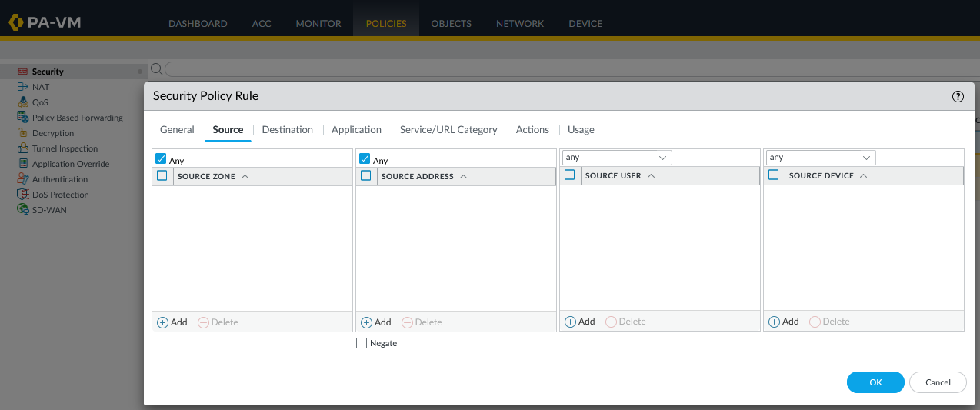The height and width of the screenshot is (410, 980).
Task: Cancel the Security Policy Rule dialog
Action: (938, 382)
